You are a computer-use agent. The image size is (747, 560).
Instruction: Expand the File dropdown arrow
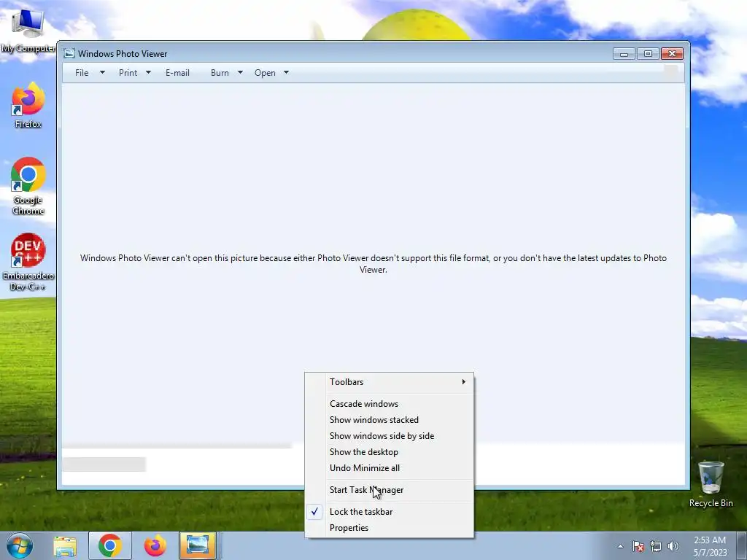pos(102,73)
